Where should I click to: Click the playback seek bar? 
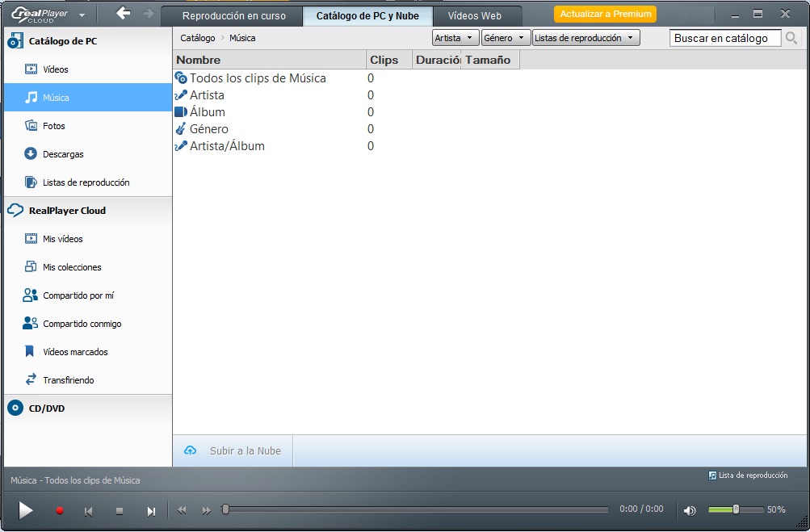pyautogui.click(x=415, y=509)
